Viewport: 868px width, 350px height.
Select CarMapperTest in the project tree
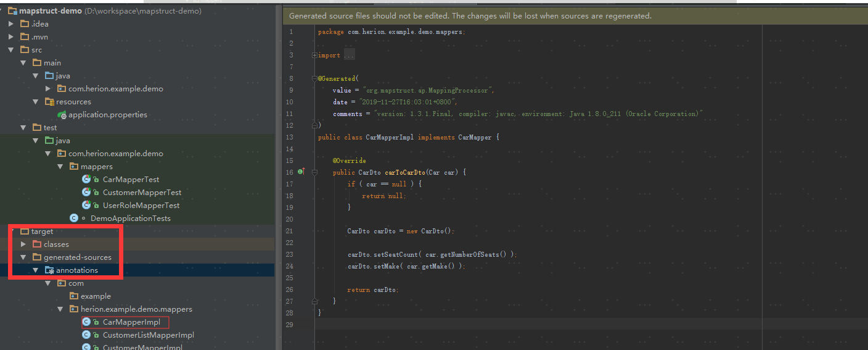131,180
